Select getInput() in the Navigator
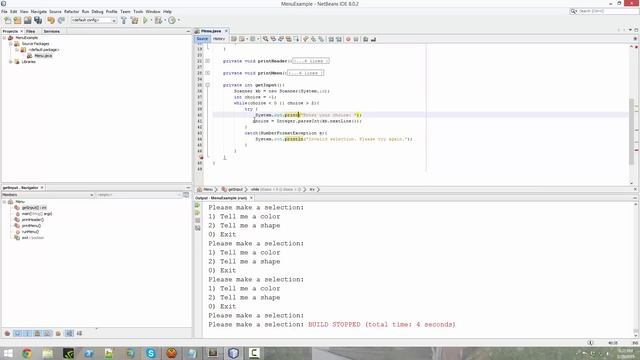The height and width of the screenshot is (360, 640). click(34, 208)
